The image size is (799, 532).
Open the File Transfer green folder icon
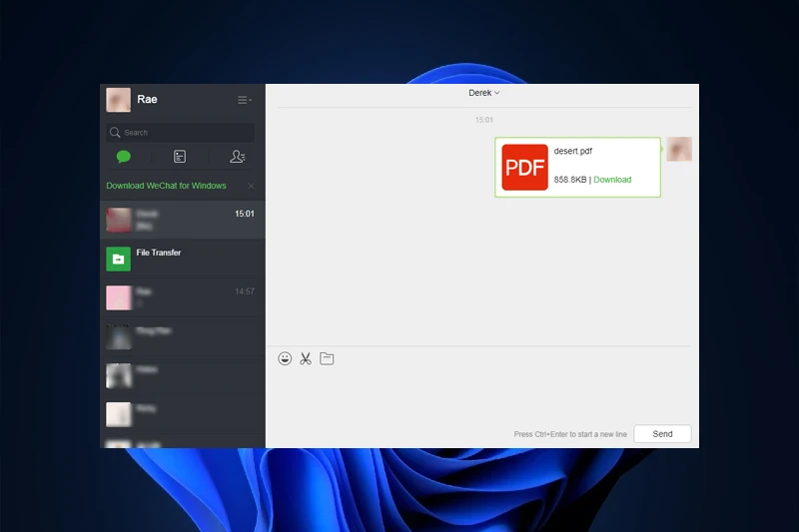pos(118,259)
